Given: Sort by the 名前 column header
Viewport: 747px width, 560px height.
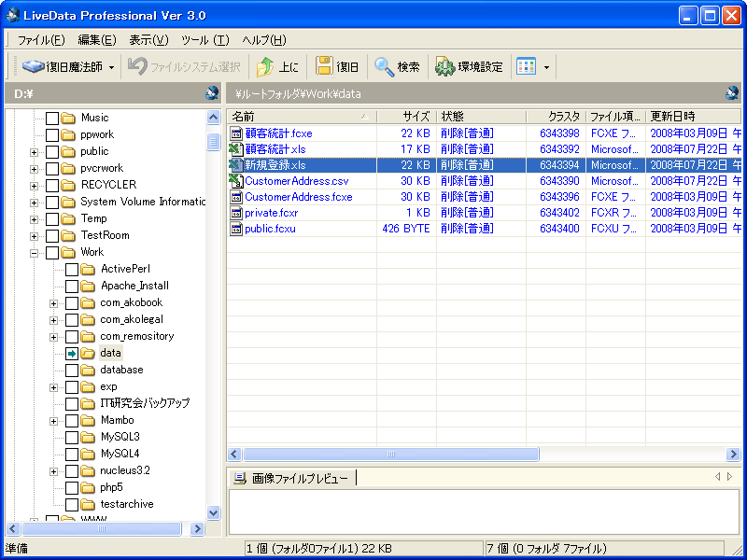Looking at the screenshot, I should 302,116.
